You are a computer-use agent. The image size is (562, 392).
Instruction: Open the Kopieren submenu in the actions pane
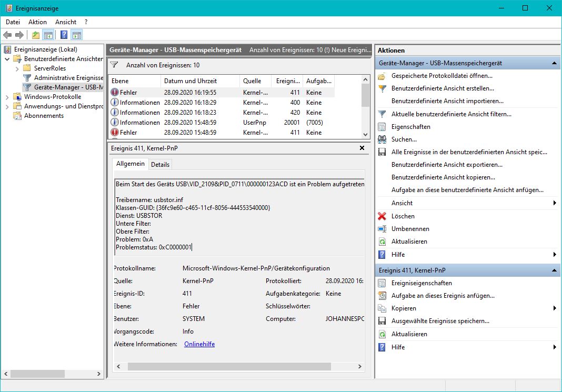coord(404,308)
